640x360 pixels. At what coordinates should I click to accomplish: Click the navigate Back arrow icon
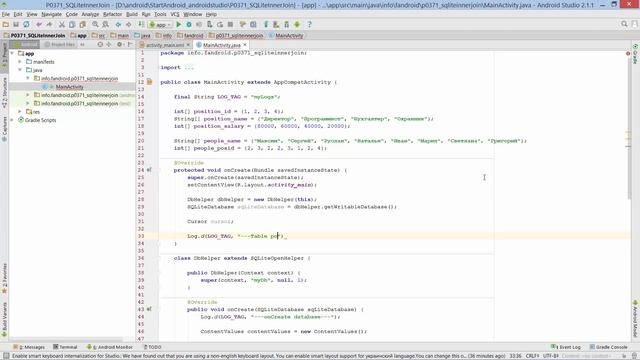click(118, 24)
